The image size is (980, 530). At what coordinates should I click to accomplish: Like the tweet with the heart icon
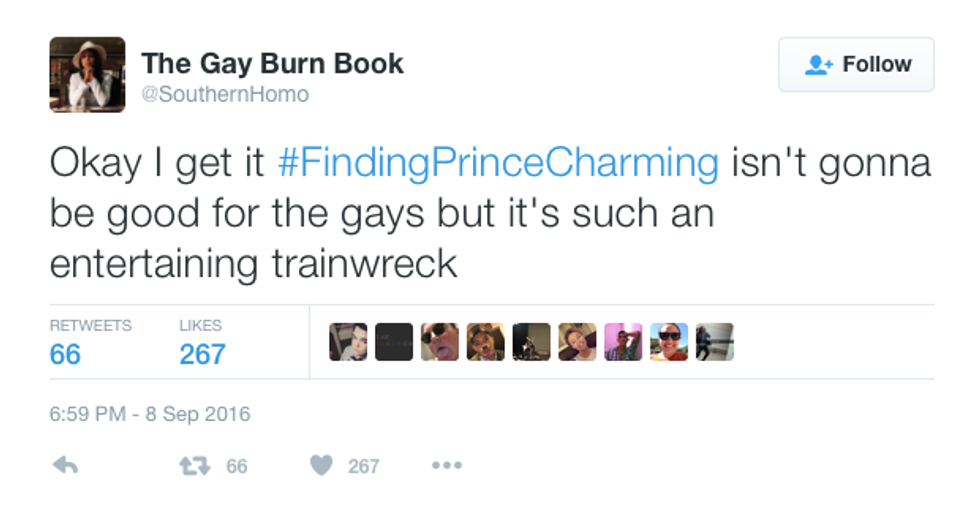click(x=321, y=466)
